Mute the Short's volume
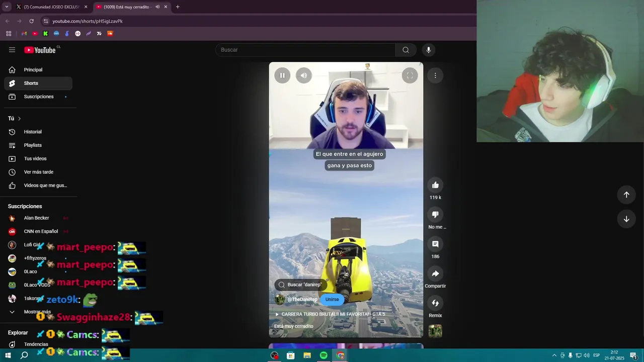644x362 pixels. pyautogui.click(x=304, y=75)
